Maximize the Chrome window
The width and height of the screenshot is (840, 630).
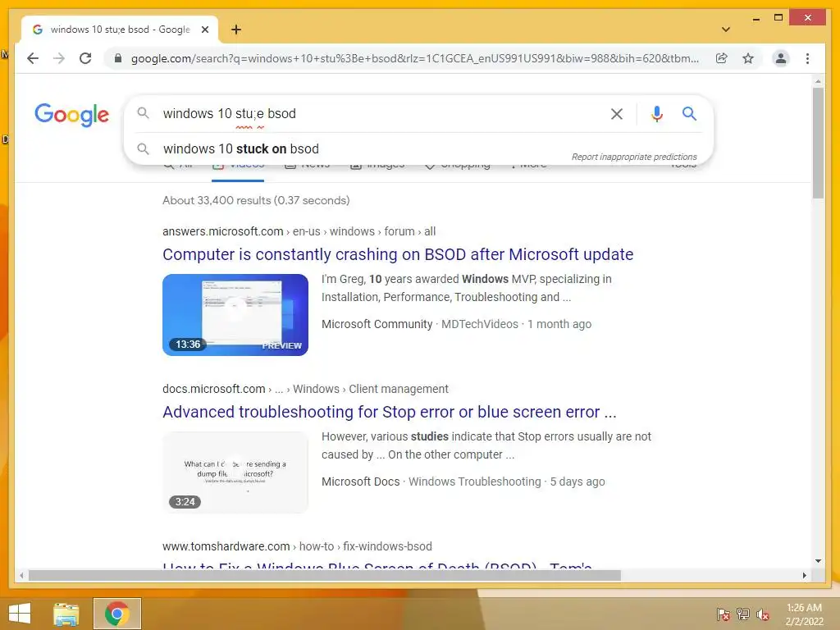pos(778,18)
